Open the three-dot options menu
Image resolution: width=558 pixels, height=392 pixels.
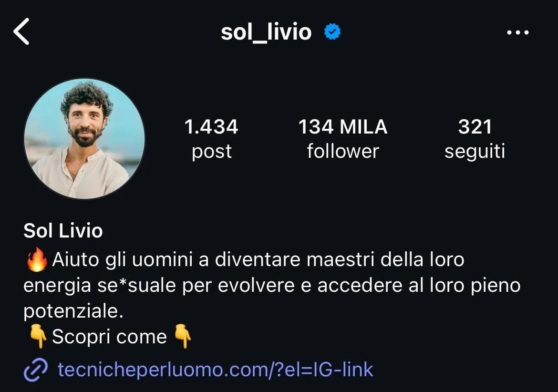point(518,32)
